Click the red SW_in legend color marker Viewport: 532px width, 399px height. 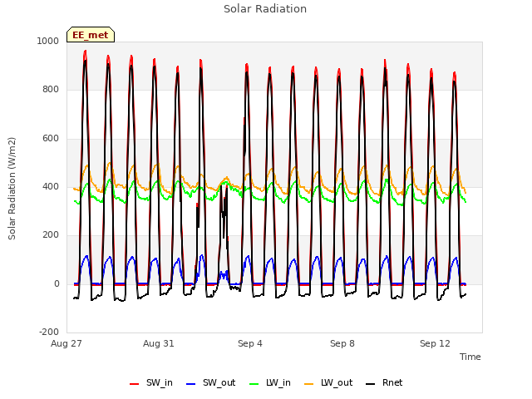pyautogui.click(x=134, y=384)
